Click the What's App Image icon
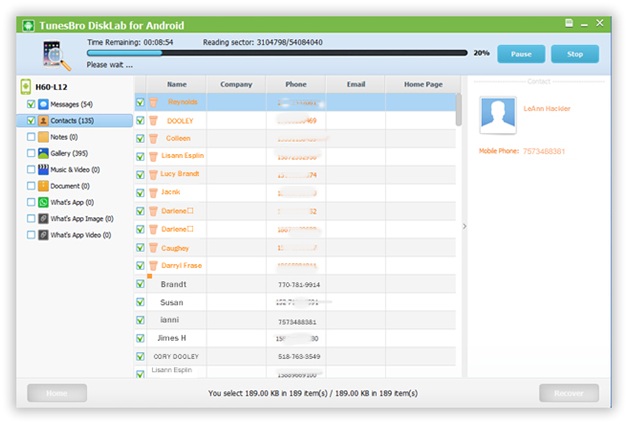 (44, 218)
